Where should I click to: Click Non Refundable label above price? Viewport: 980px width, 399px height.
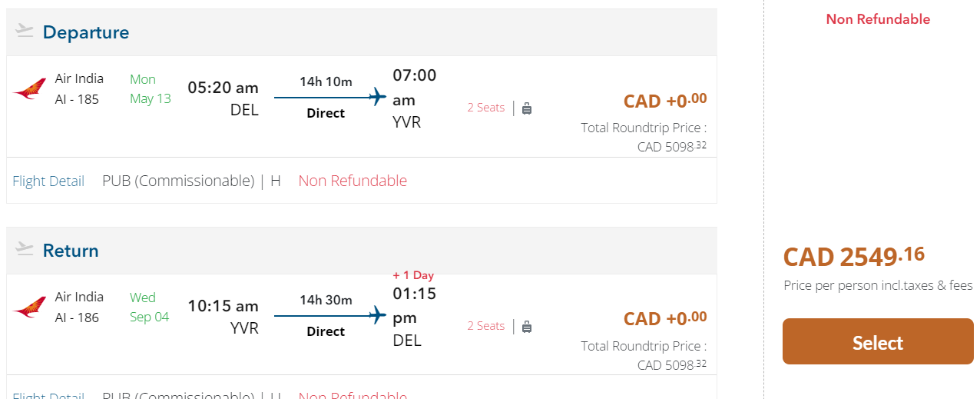click(x=878, y=19)
